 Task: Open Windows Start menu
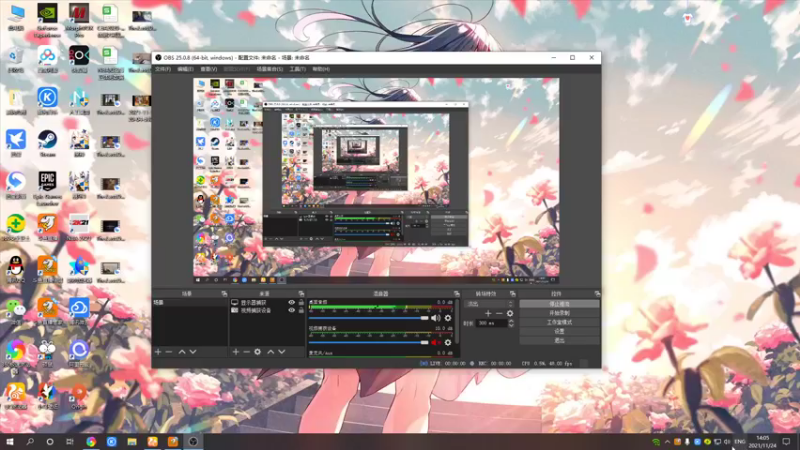(10, 442)
